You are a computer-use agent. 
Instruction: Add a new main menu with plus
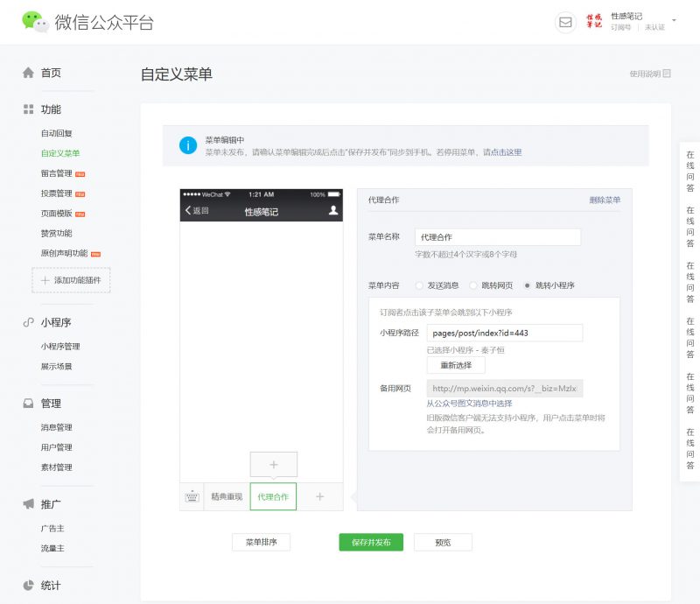click(319, 496)
